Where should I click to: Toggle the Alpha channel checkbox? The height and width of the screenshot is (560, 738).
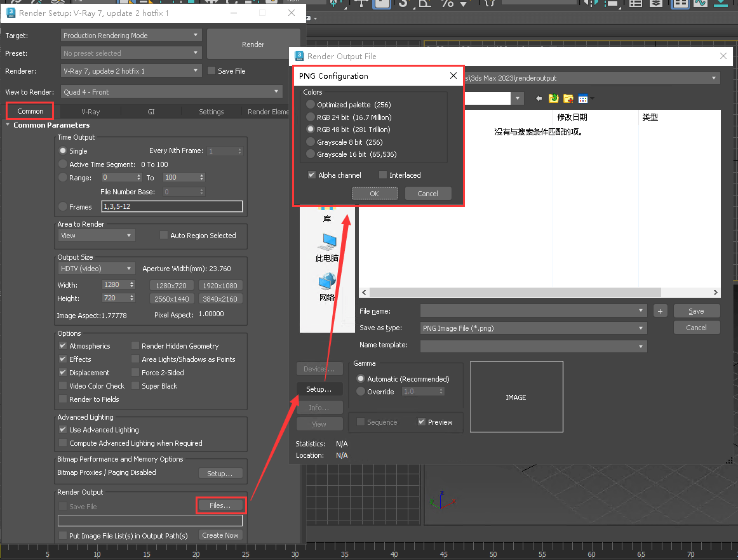[312, 175]
